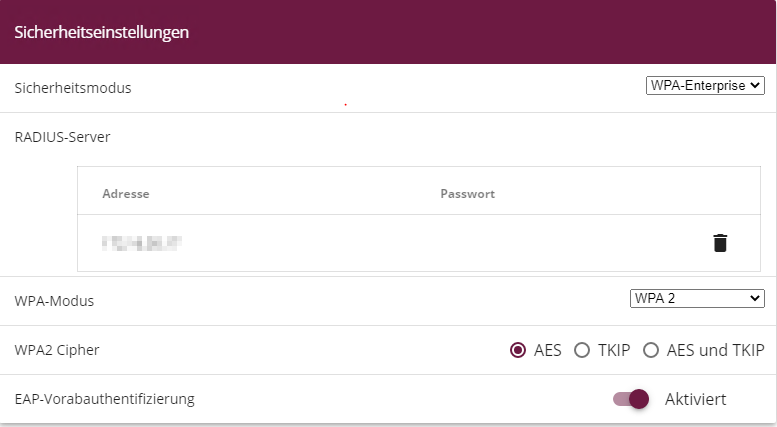Disable the EAP-Vorabauthentifizierung toggle switch

click(632, 399)
